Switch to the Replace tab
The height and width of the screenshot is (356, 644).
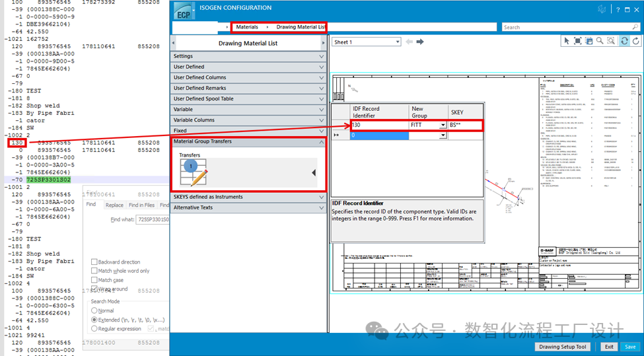pyautogui.click(x=114, y=205)
